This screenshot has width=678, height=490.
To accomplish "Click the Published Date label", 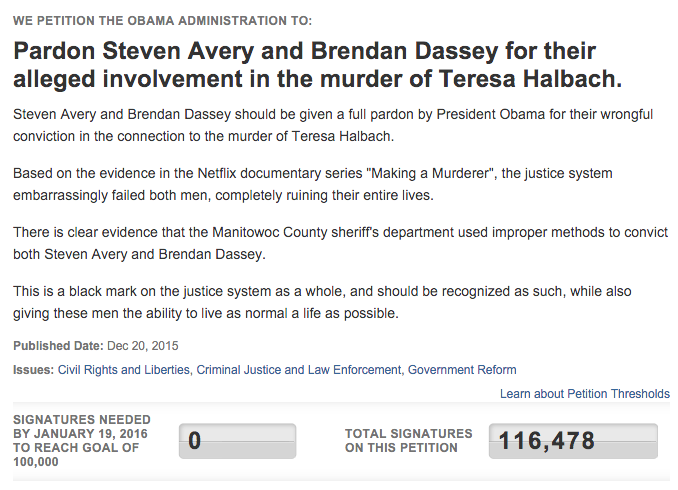I will 58,346.
